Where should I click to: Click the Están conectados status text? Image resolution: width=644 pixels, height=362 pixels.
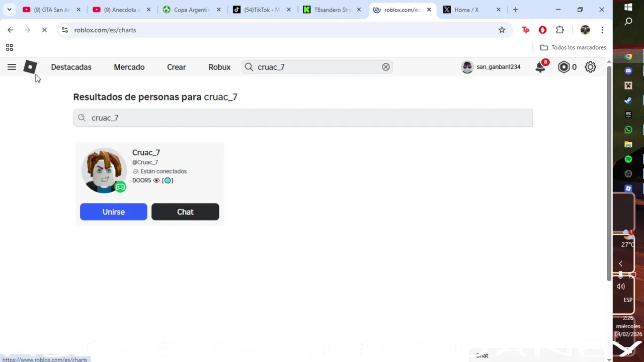click(164, 171)
